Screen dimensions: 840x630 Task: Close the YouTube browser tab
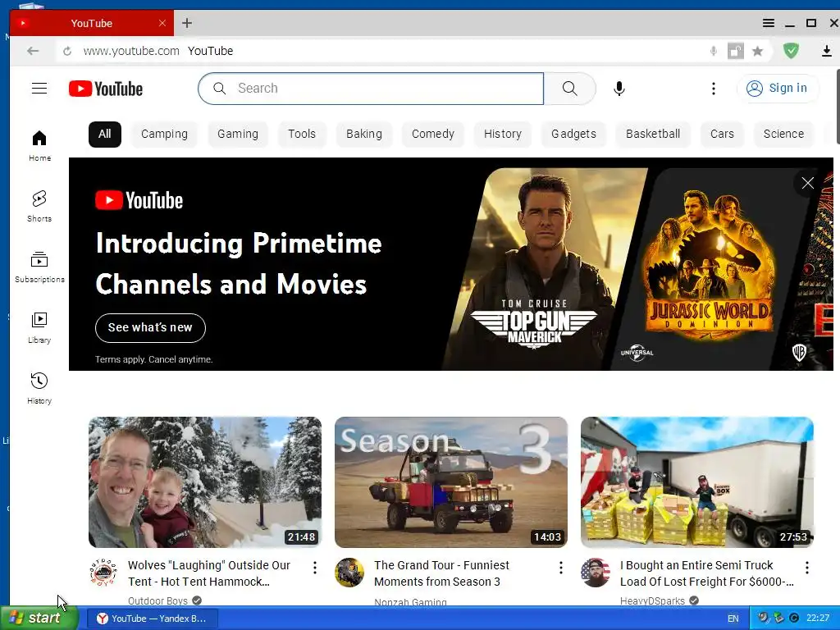[x=162, y=23]
